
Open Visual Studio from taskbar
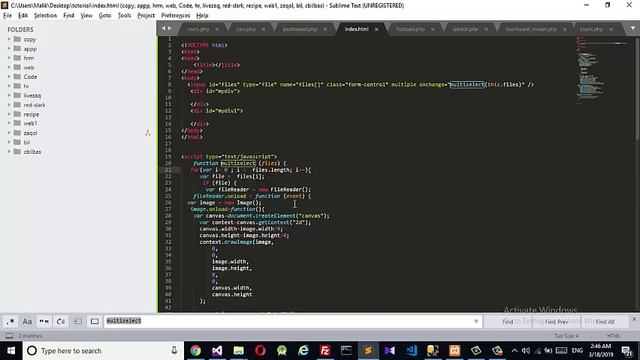pyautogui.click(x=217, y=351)
